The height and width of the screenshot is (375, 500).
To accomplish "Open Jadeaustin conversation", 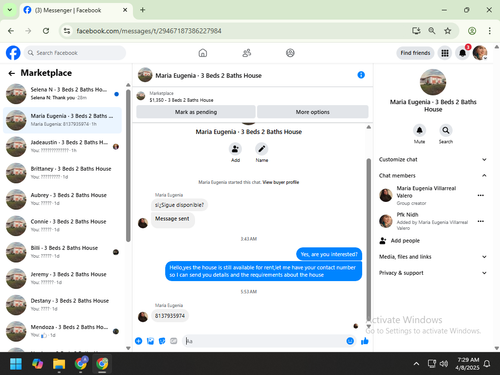I will click(x=63, y=147).
